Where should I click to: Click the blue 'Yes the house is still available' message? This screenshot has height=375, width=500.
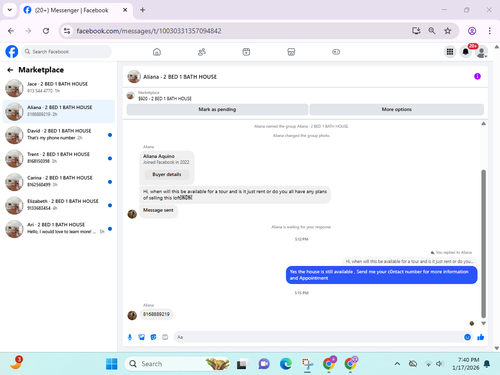point(381,275)
